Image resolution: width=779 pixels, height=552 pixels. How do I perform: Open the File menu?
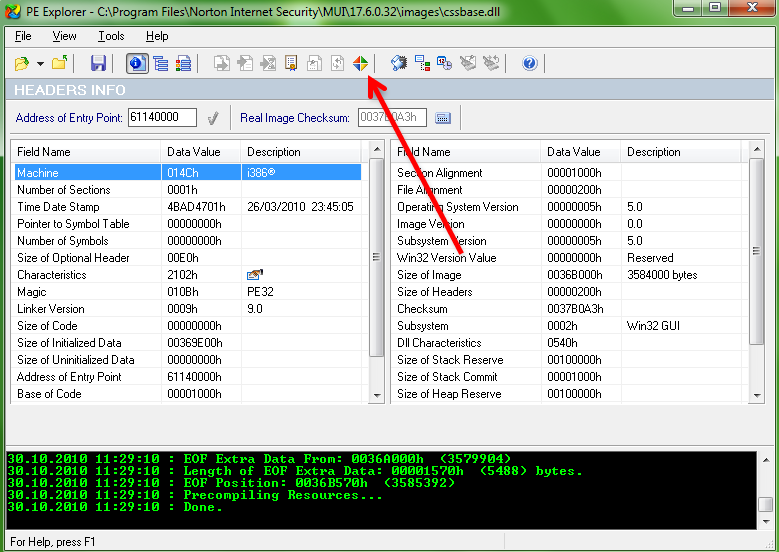[23, 36]
